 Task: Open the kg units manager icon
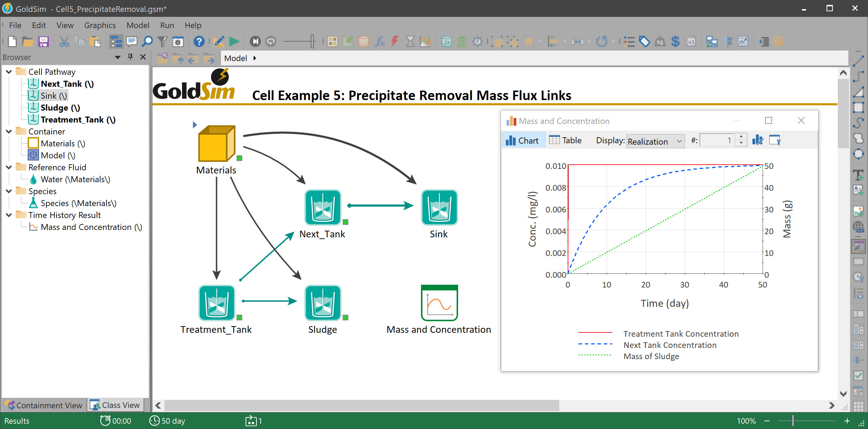point(660,42)
